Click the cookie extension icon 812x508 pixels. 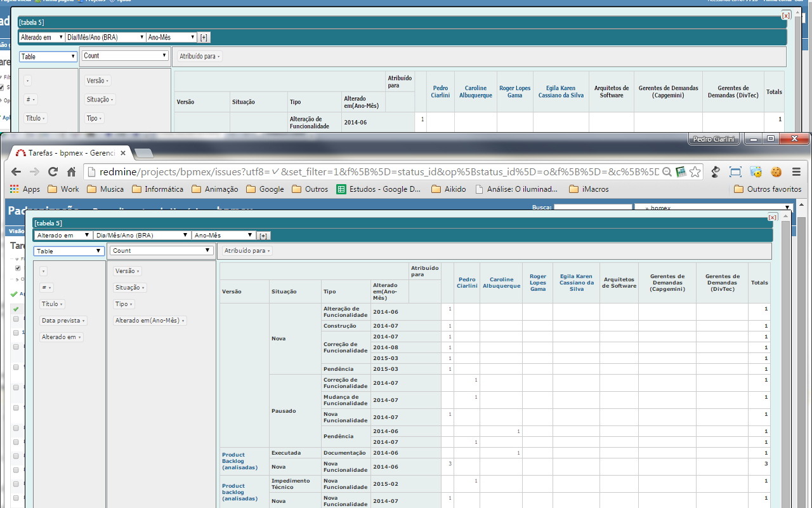tap(775, 171)
